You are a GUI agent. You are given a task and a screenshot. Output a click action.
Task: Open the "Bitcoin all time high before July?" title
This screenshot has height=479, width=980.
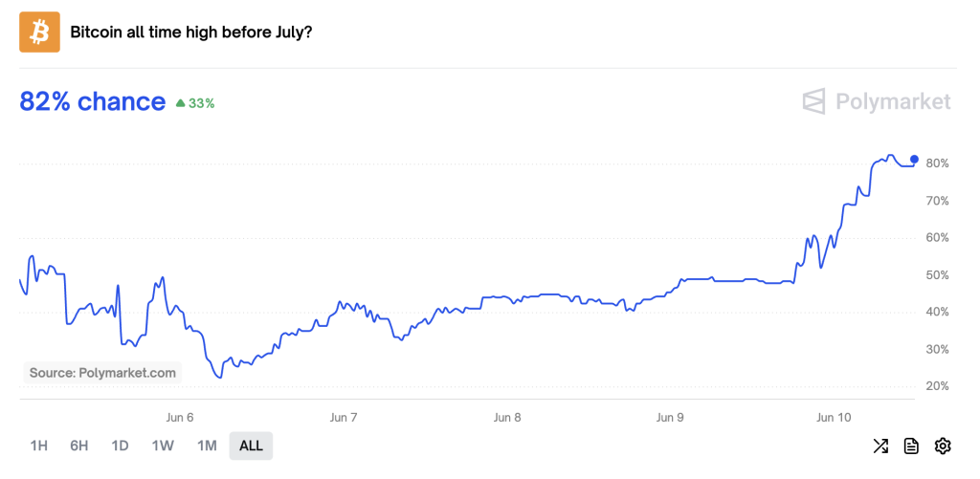click(x=191, y=33)
